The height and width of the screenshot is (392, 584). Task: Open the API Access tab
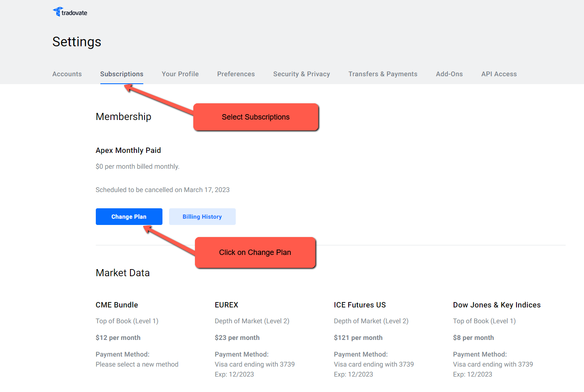499,74
